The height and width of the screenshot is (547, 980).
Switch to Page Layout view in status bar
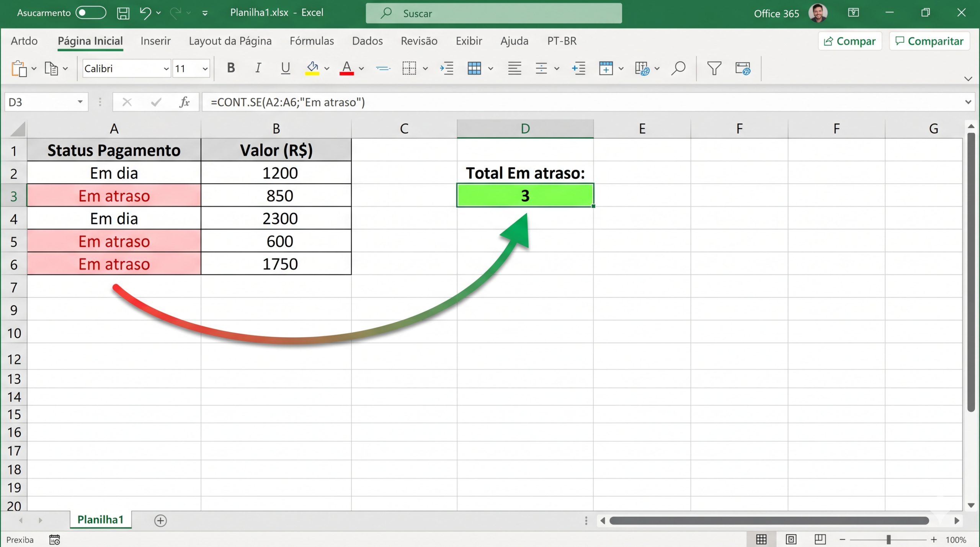[x=791, y=539]
